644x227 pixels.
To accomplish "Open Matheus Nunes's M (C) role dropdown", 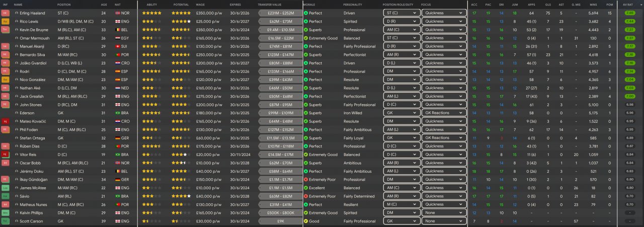I will 401,204.
